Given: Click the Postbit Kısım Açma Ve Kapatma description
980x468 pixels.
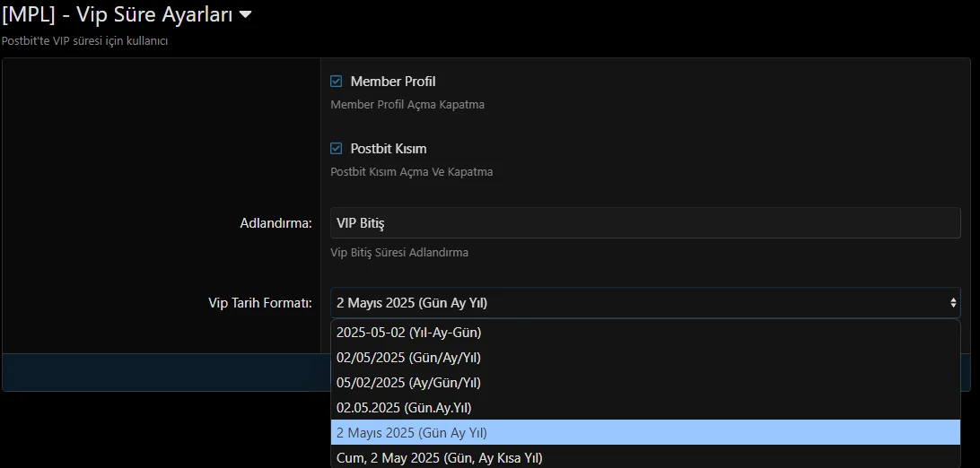Looking at the screenshot, I should coord(411,172).
